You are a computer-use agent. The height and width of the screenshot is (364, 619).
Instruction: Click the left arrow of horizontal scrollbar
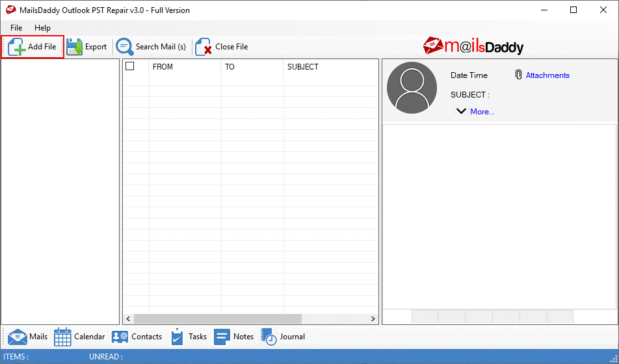point(128,318)
